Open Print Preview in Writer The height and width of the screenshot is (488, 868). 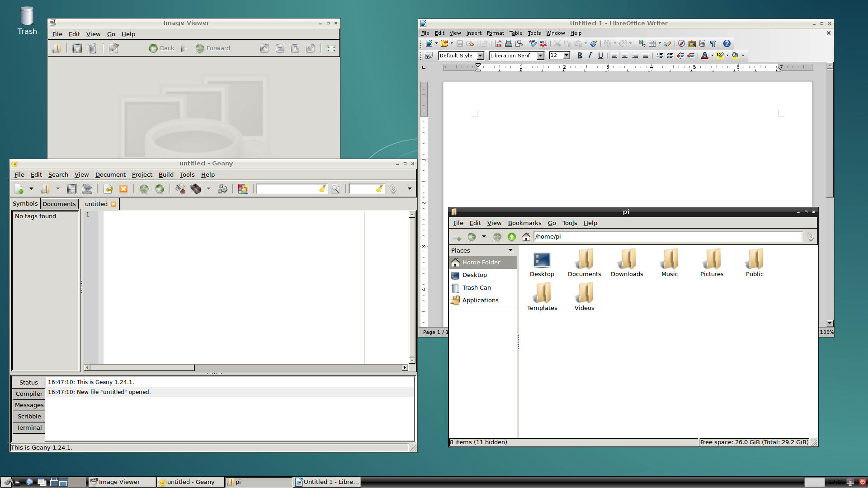point(519,43)
